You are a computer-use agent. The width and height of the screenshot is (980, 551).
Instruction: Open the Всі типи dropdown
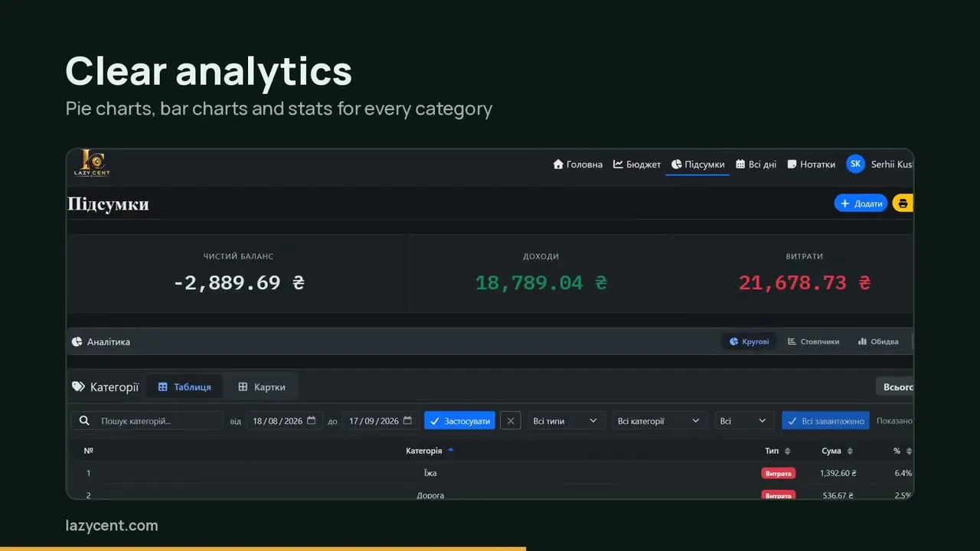(567, 421)
